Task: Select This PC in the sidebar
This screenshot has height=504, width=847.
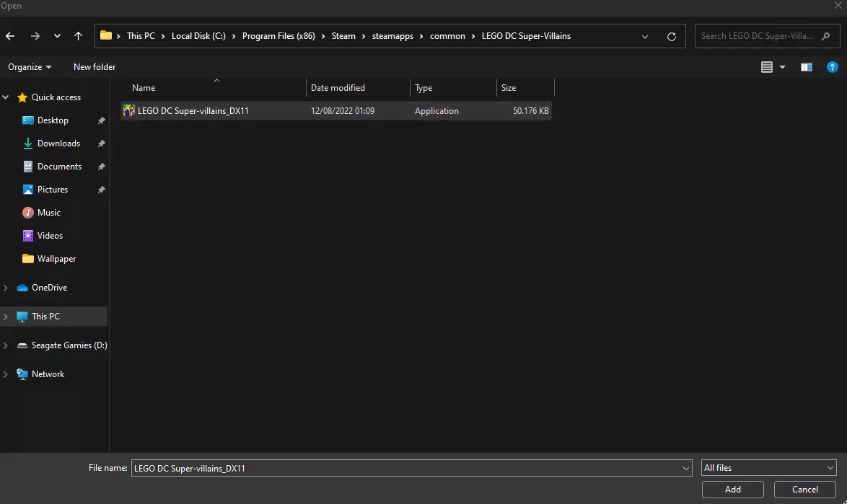Action: (x=45, y=317)
